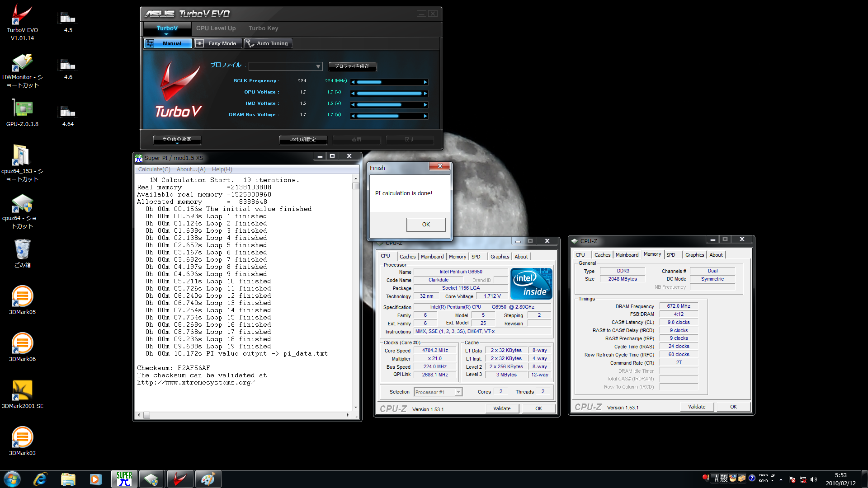Expand the other settings panel in TurboV

pyautogui.click(x=177, y=140)
